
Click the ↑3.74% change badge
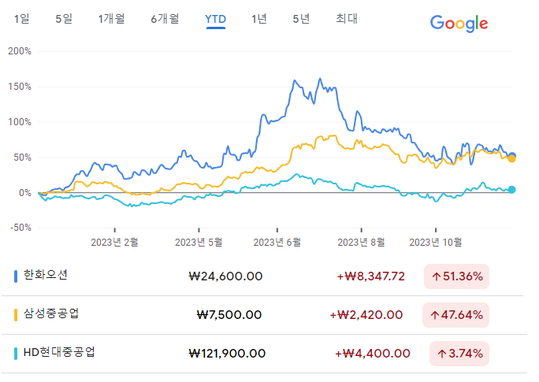point(459,353)
